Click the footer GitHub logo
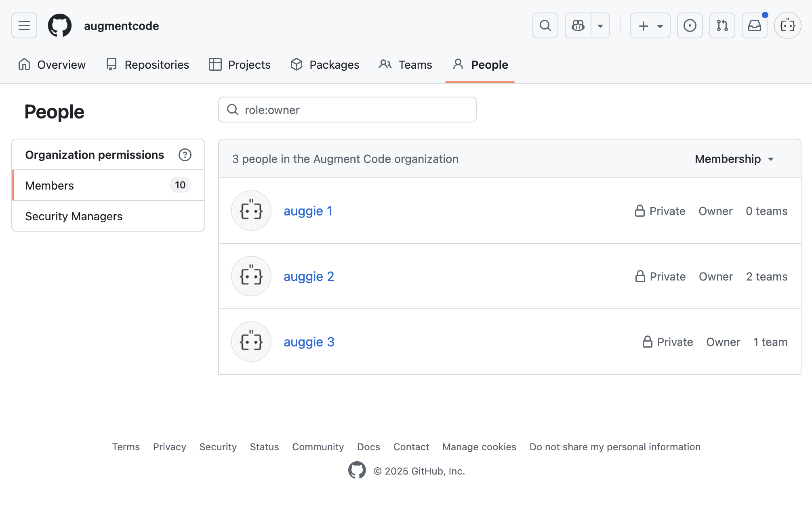Viewport: 812px width, 519px height. coord(357,470)
